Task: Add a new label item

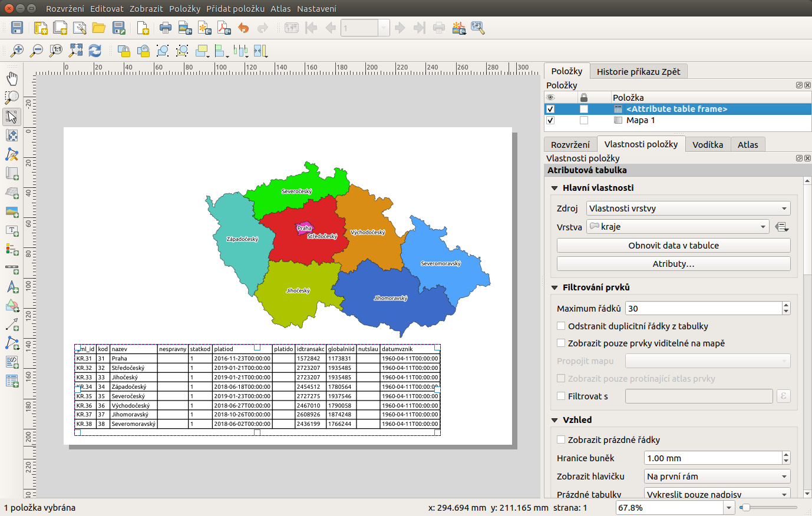Action: tap(12, 230)
